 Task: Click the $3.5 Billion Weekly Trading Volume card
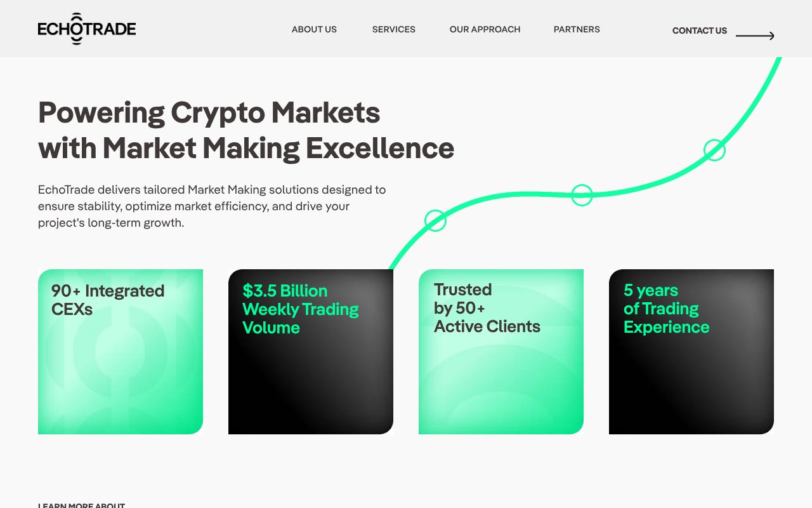[x=311, y=351]
